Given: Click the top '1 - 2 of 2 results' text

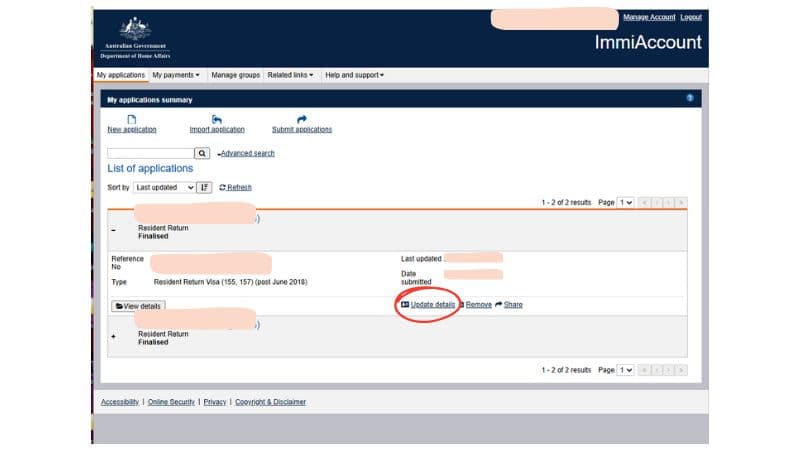Looking at the screenshot, I should click(566, 203).
